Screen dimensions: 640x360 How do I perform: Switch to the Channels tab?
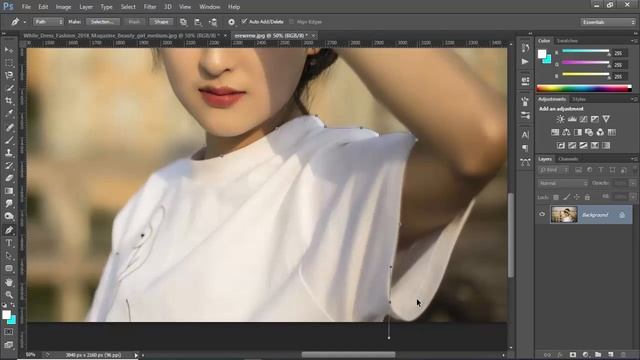coord(568,159)
